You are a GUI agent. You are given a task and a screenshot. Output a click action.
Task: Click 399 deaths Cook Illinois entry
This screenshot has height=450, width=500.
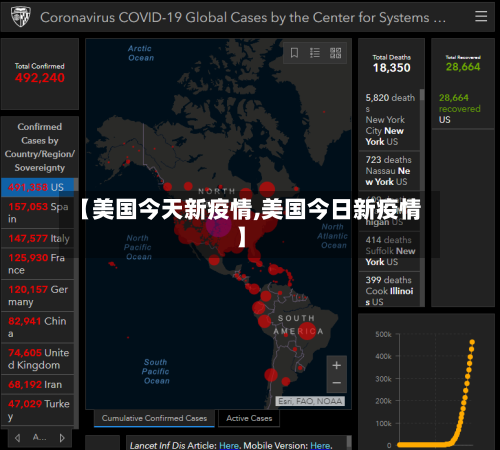coord(389,290)
